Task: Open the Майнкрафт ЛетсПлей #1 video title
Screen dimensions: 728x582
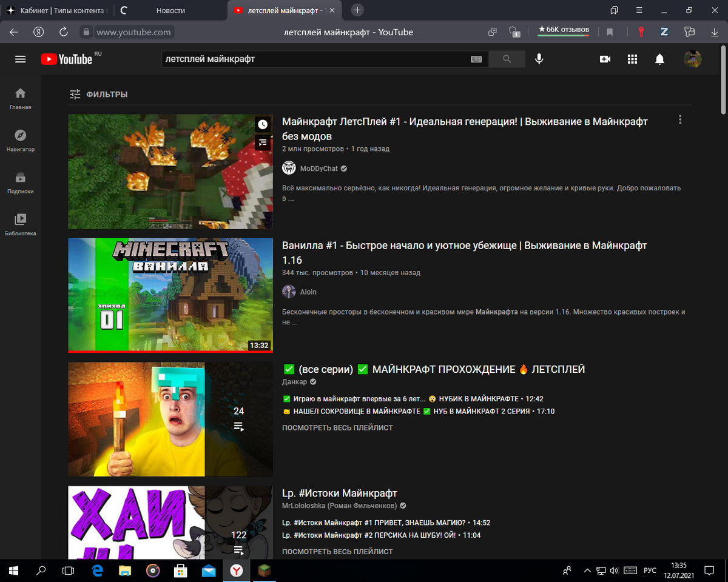Action: pos(465,129)
